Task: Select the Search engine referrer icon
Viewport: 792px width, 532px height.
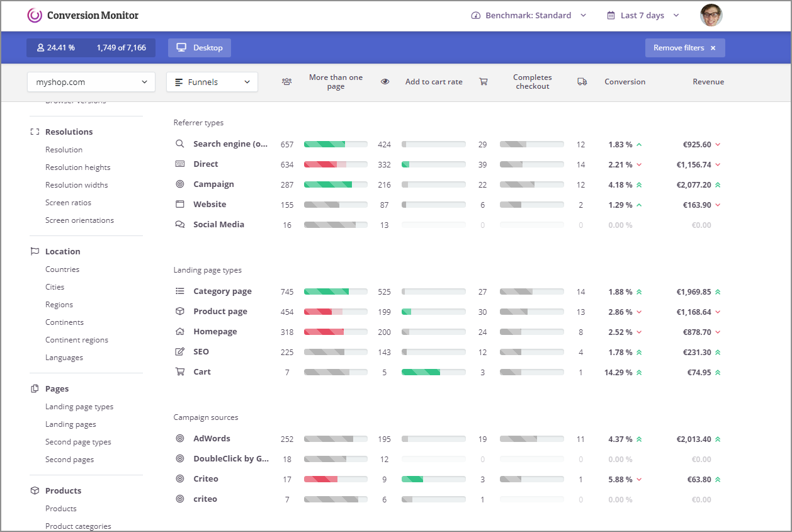Action: pos(179,144)
